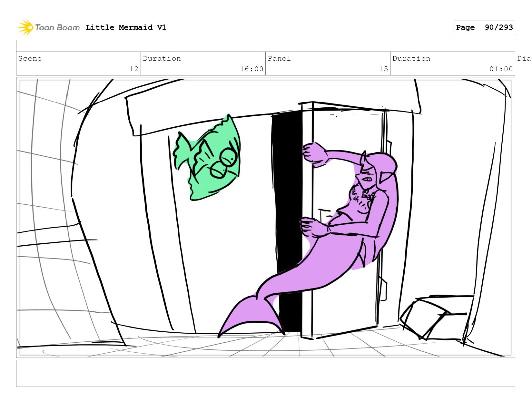Click the "Page 90/293" box
This screenshot has width=532, height=411.
coord(484,27)
